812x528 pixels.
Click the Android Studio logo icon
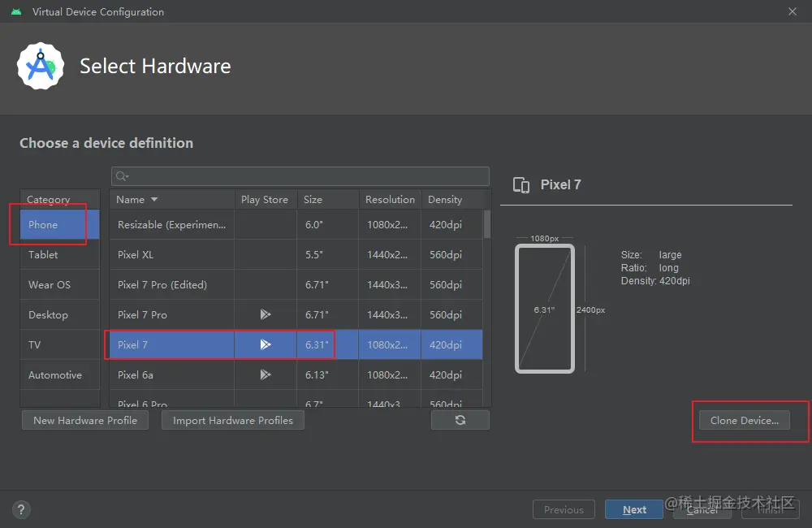(x=41, y=66)
